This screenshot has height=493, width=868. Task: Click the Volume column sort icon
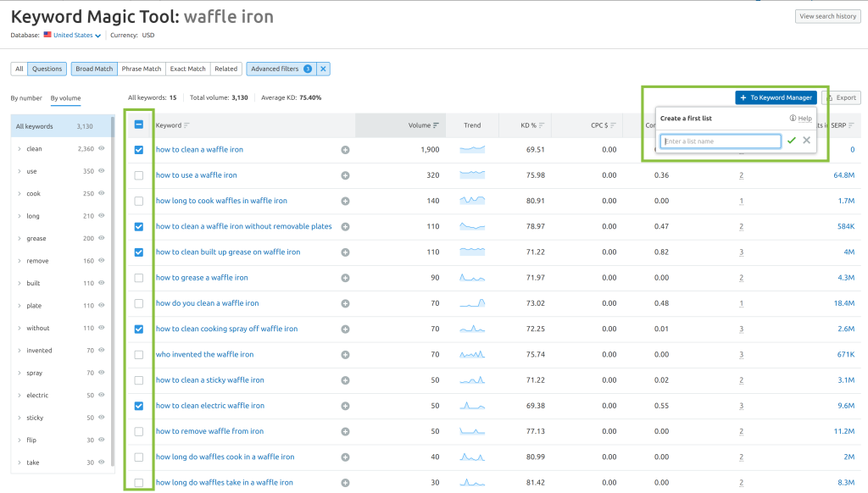click(x=436, y=125)
